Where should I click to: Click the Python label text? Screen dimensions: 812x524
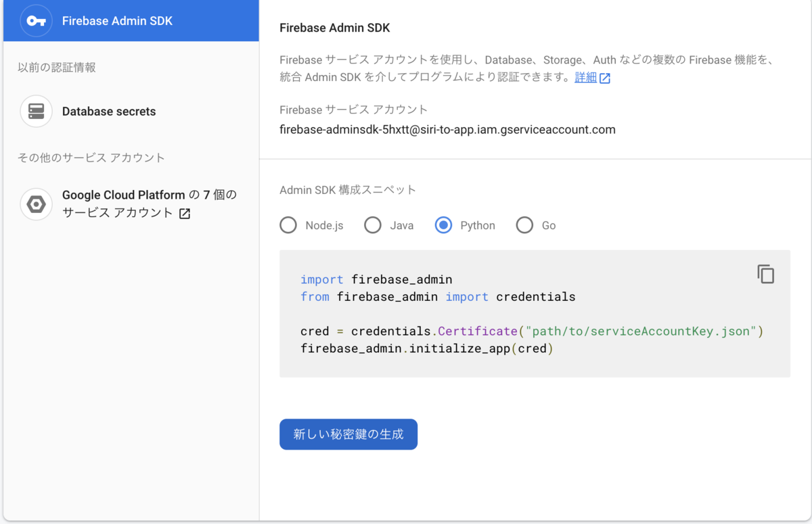click(478, 226)
